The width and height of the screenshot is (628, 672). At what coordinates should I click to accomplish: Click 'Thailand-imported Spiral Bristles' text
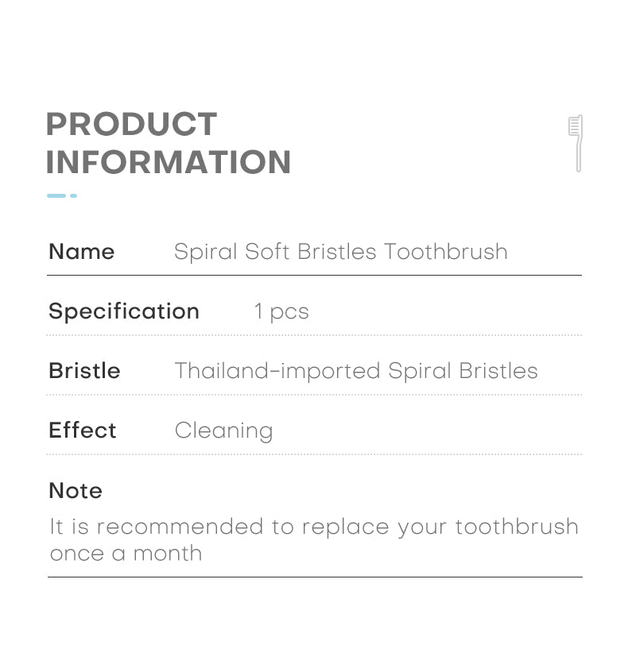(x=356, y=371)
